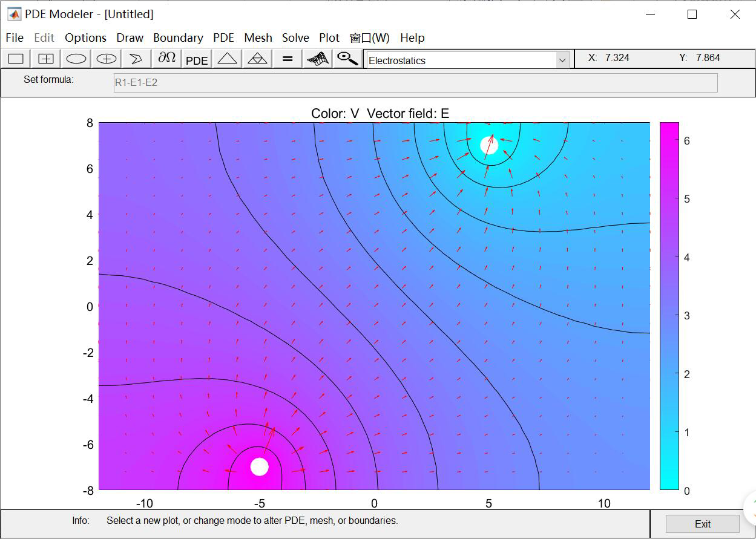Select the centered ellipse drawing tool

[107, 59]
